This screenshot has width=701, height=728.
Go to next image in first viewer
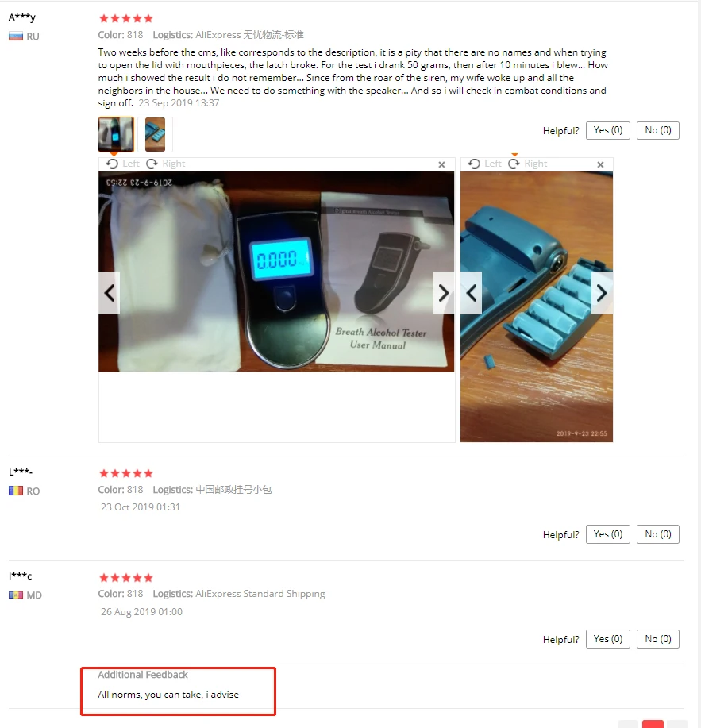[444, 293]
